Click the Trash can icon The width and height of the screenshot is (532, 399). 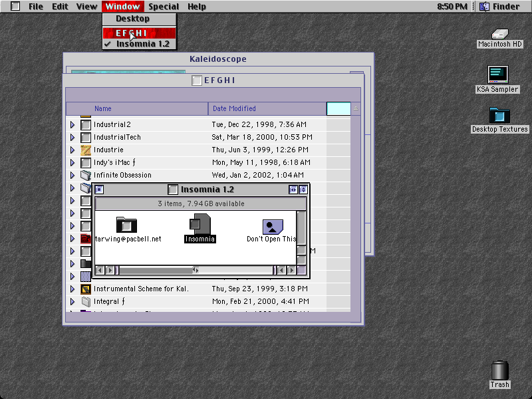(500, 370)
